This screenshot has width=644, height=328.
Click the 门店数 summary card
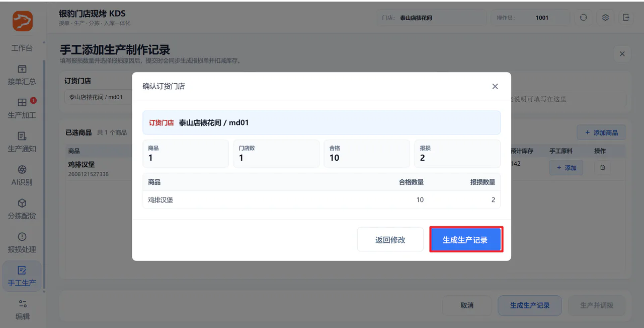[x=276, y=154]
